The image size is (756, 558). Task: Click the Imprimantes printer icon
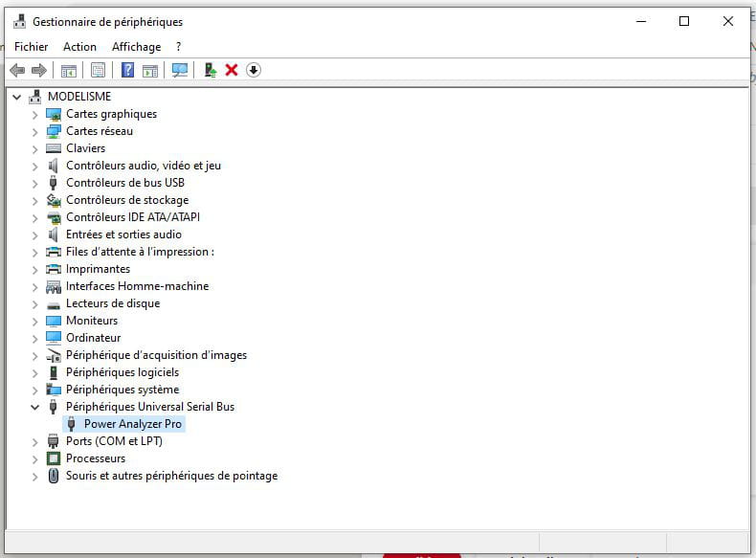click(x=54, y=269)
